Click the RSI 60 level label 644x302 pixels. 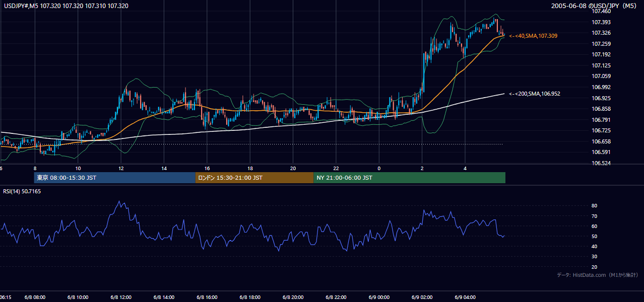594,226
